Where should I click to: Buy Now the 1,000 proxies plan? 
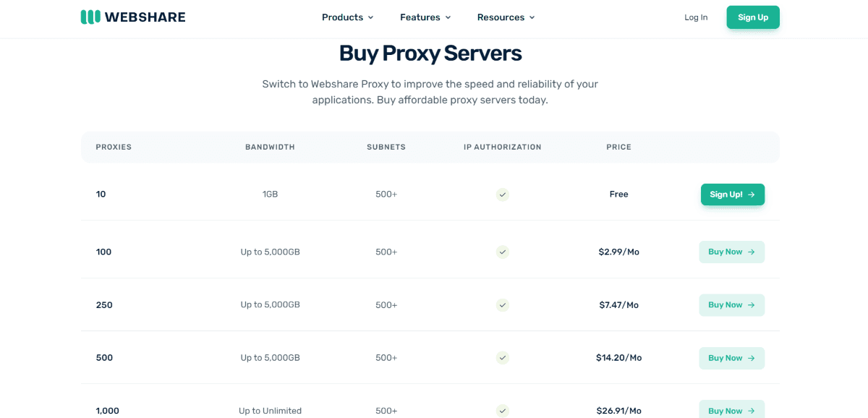click(731, 409)
